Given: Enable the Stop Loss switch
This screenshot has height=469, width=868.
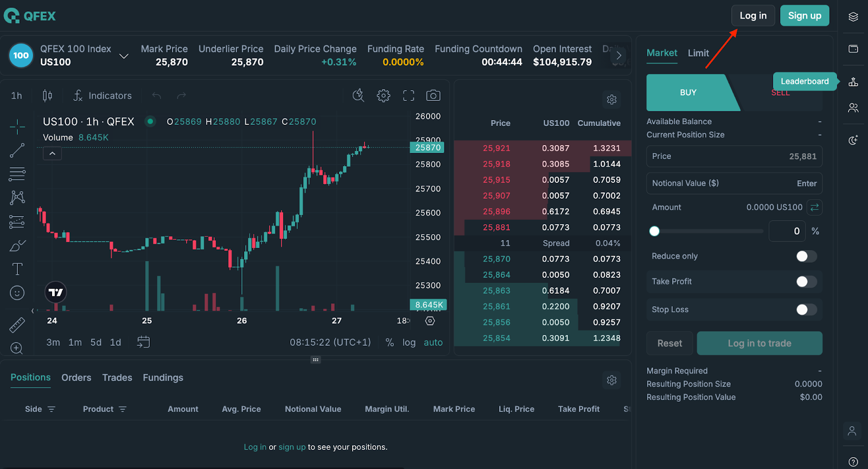Looking at the screenshot, I should (806, 309).
